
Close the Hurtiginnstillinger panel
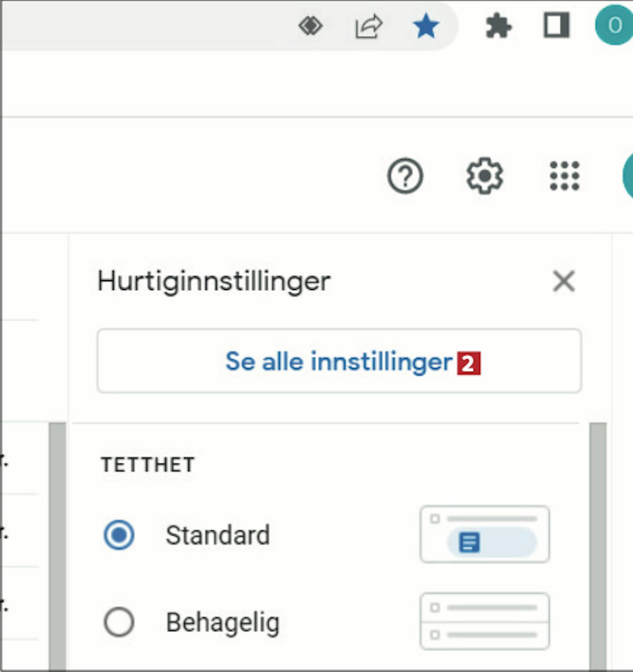pos(564,281)
